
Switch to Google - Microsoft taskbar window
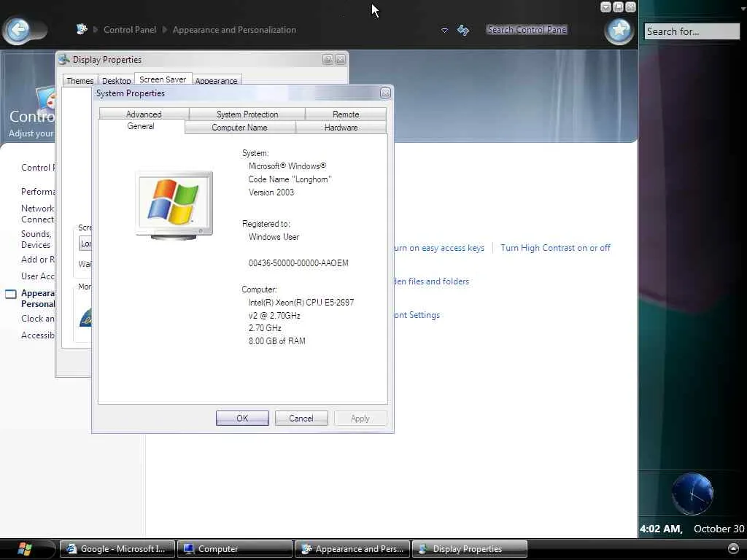(x=117, y=549)
